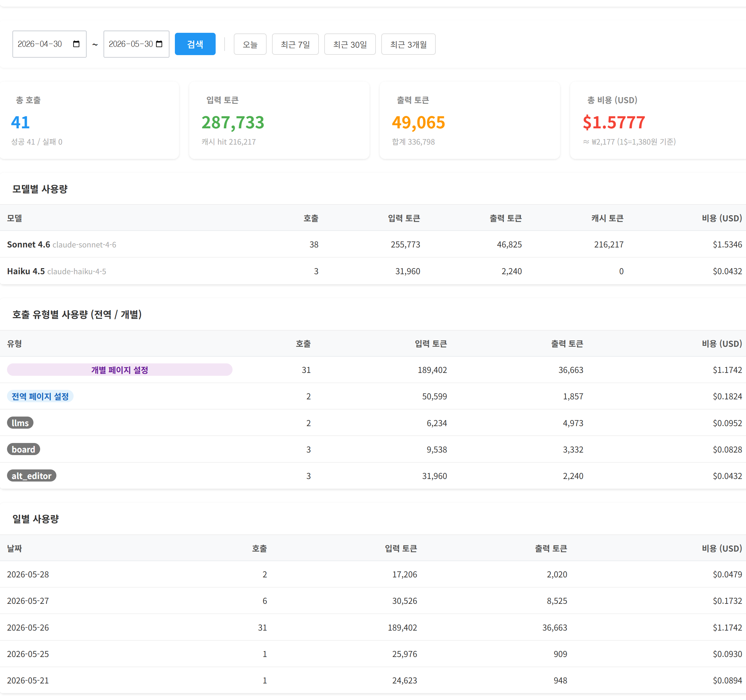The height and width of the screenshot is (700, 746).
Task: Click the input tokens value 287,733
Action: click(233, 122)
